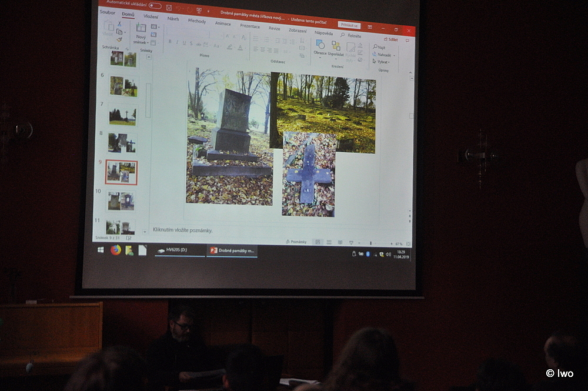
Task: Open the Vybrat select dropdown
Action: [381, 62]
